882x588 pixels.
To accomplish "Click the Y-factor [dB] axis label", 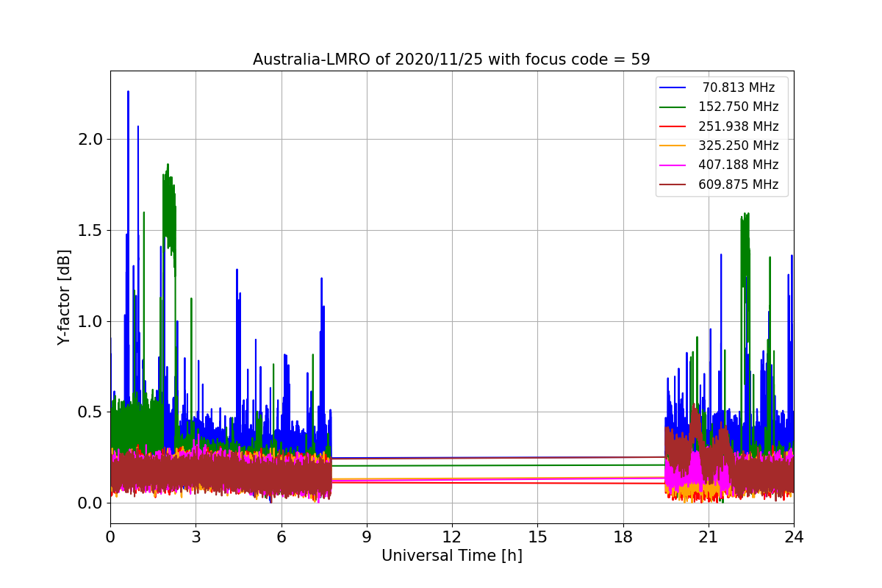I will point(65,298).
